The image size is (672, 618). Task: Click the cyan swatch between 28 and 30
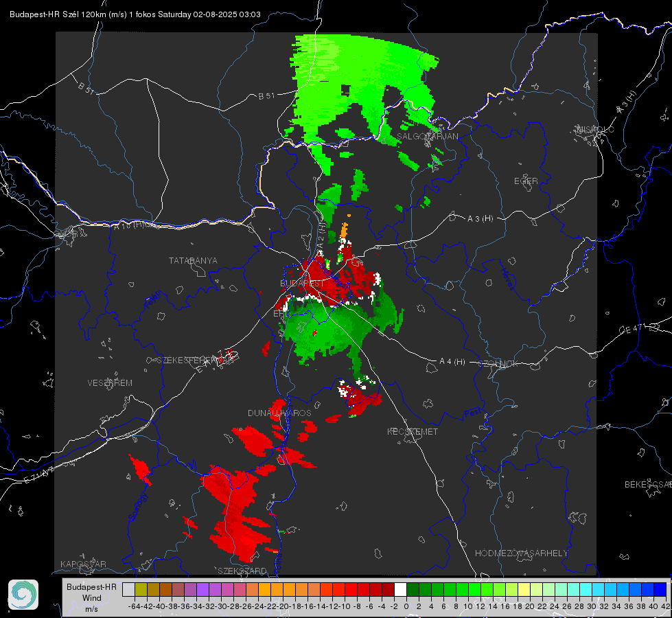pos(586,589)
